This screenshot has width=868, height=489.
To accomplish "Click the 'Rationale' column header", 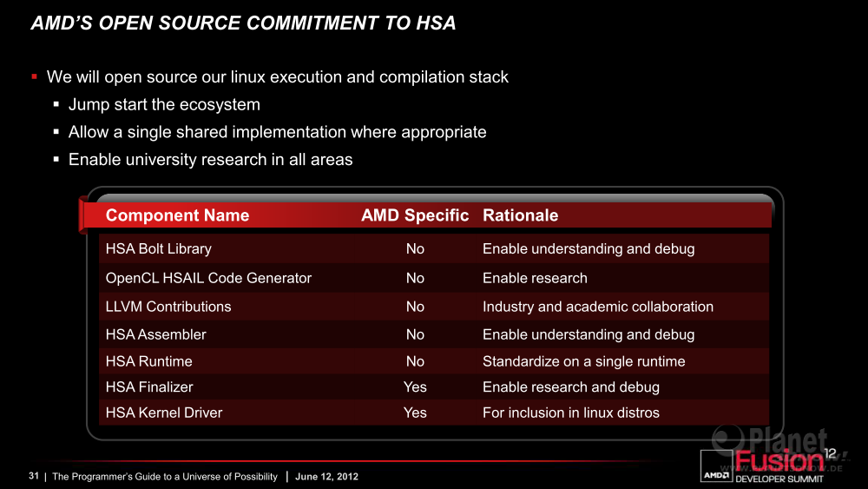I will 520,215.
